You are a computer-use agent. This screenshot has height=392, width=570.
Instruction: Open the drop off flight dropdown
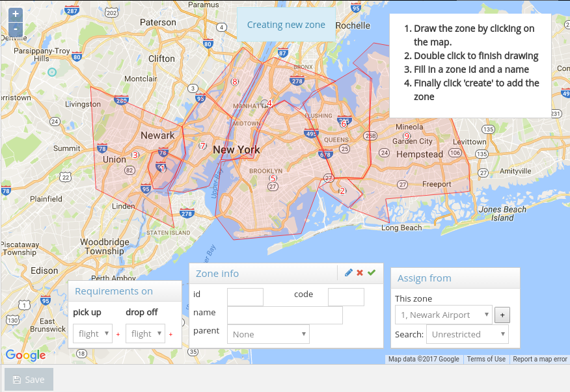pos(145,333)
